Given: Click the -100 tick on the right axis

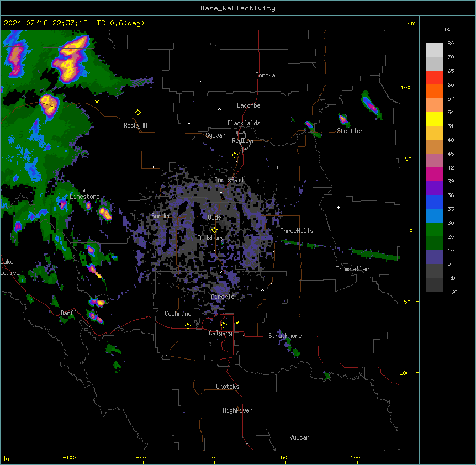Looking at the screenshot, I should [404, 373].
